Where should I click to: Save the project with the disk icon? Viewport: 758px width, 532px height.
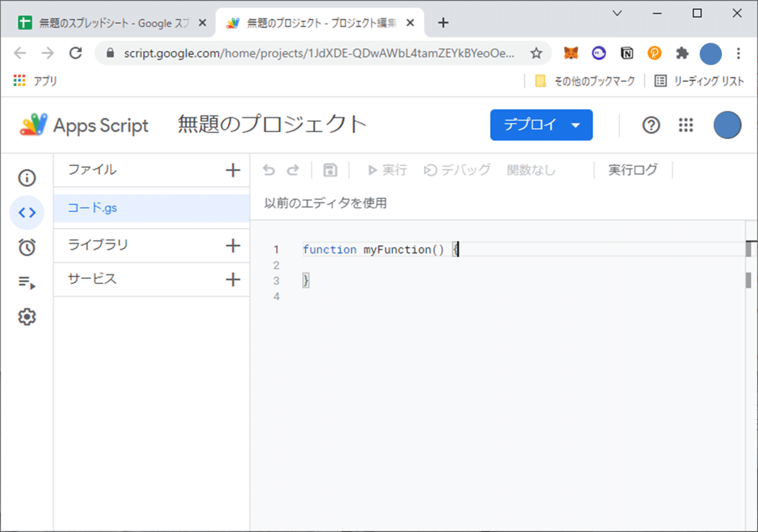click(330, 170)
